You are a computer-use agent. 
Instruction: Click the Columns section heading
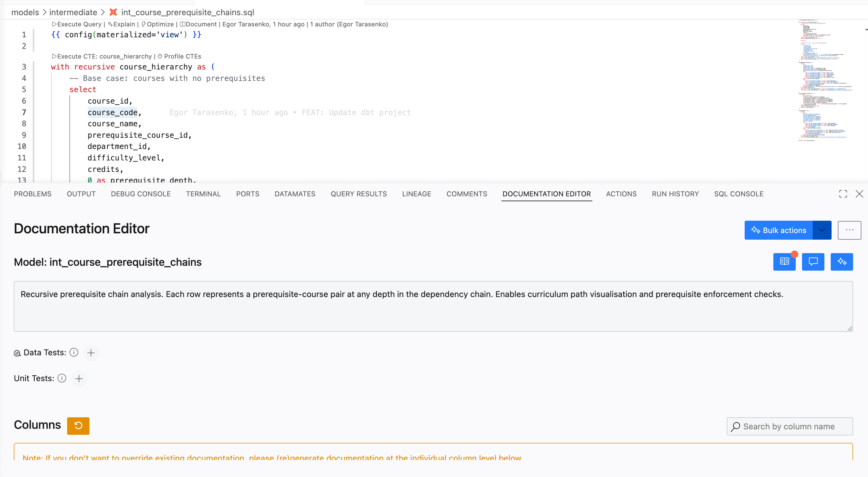coord(37,425)
